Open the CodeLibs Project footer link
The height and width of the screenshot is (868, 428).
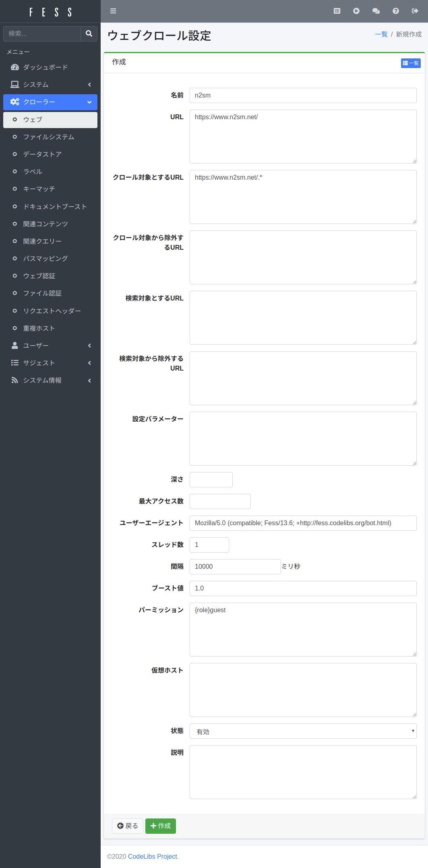tap(153, 856)
